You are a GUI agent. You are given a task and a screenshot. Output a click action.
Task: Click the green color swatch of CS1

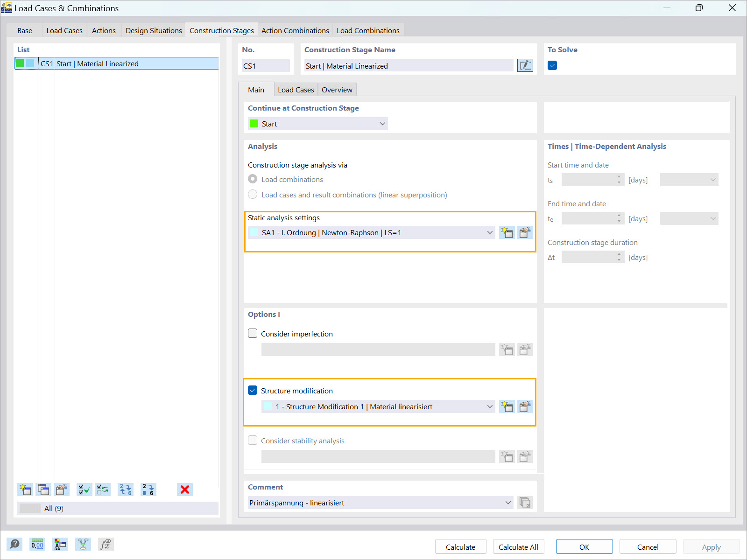pyautogui.click(x=20, y=63)
